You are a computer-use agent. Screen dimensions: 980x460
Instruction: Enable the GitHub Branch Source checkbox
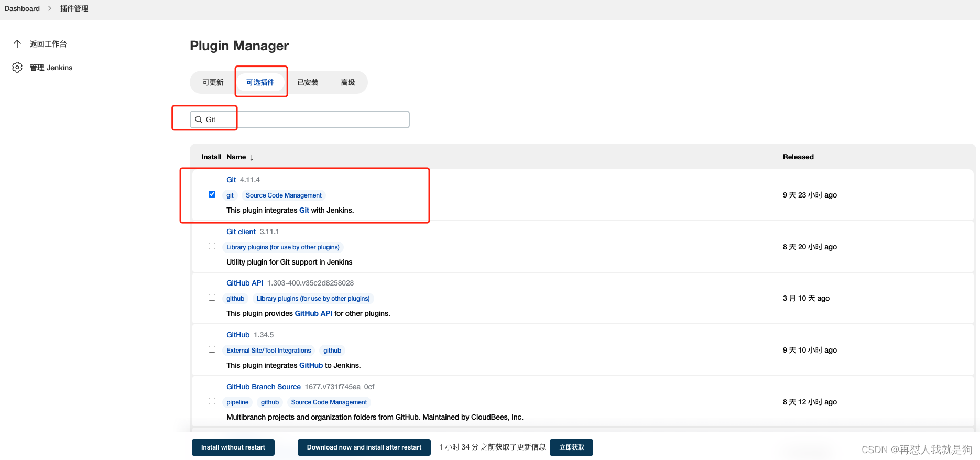212,401
